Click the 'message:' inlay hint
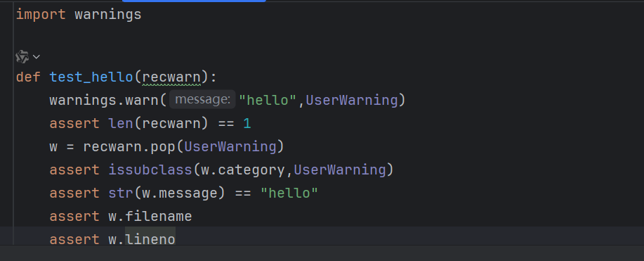The height and width of the screenshot is (261, 644). (202, 99)
